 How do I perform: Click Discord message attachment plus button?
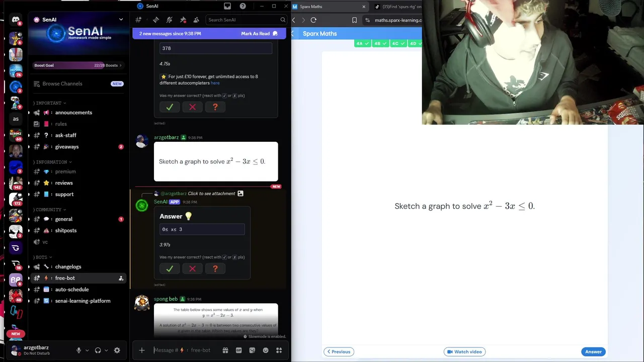click(x=142, y=350)
